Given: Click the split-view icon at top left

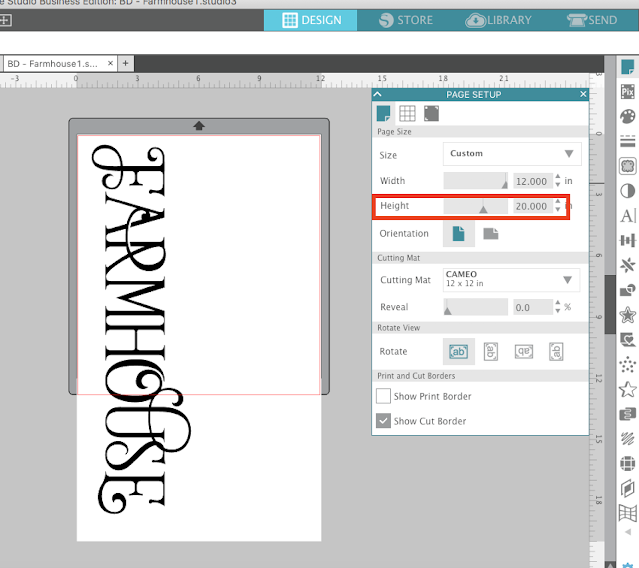Looking at the screenshot, I should pos(5,20).
